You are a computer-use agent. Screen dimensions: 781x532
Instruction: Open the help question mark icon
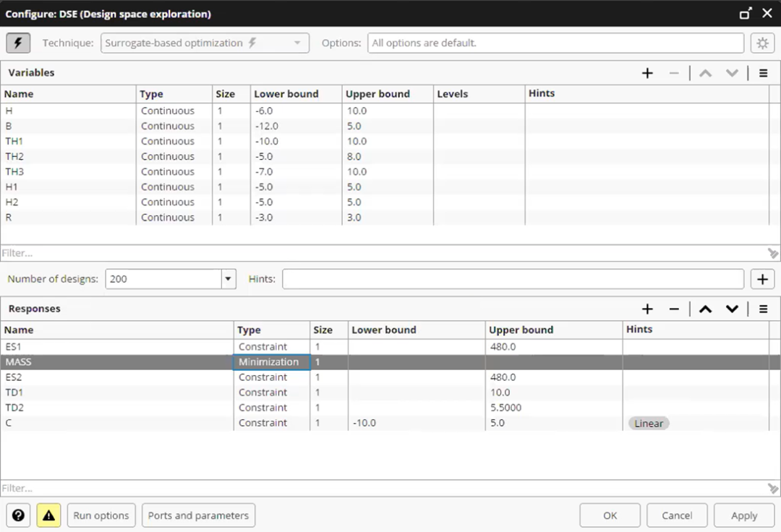point(18,515)
